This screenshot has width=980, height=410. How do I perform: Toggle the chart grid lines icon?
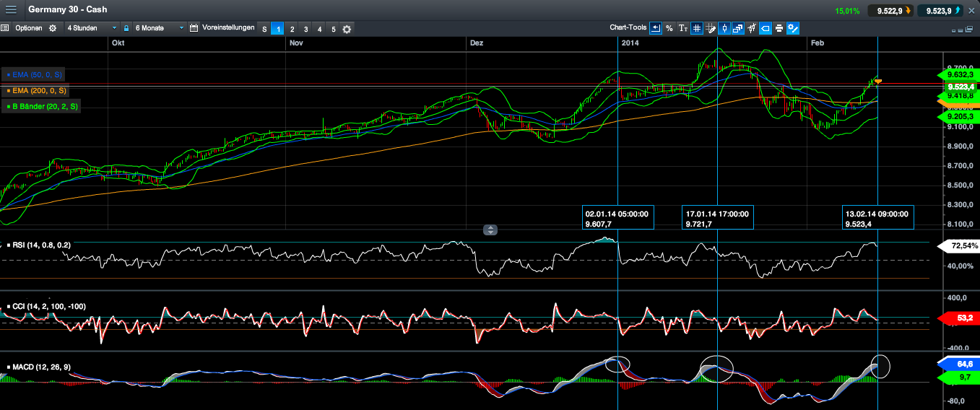tap(697, 28)
